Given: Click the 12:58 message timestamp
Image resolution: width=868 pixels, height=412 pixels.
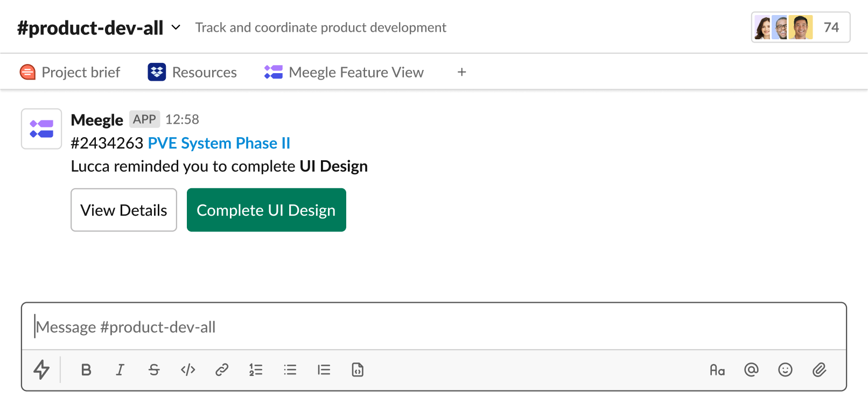Looking at the screenshot, I should tap(182, 119).
